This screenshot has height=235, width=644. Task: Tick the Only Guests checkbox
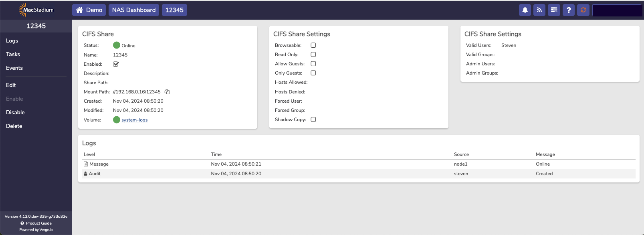tap(313, 73)
